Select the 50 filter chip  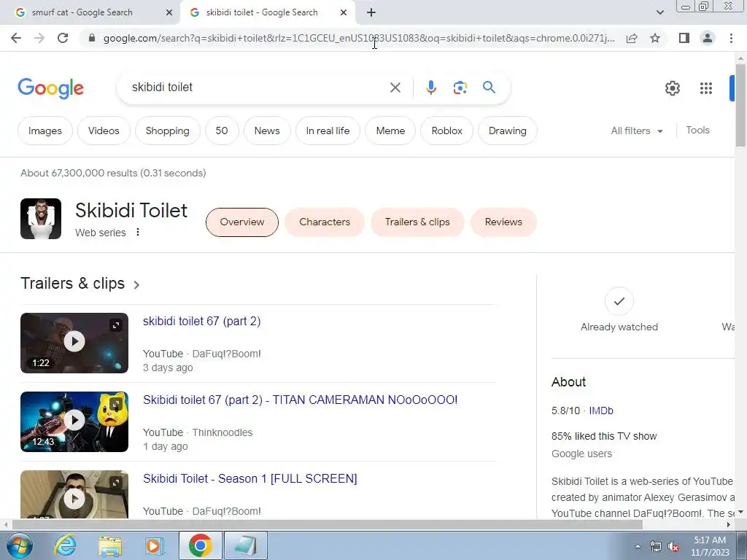tap(222, 131)
